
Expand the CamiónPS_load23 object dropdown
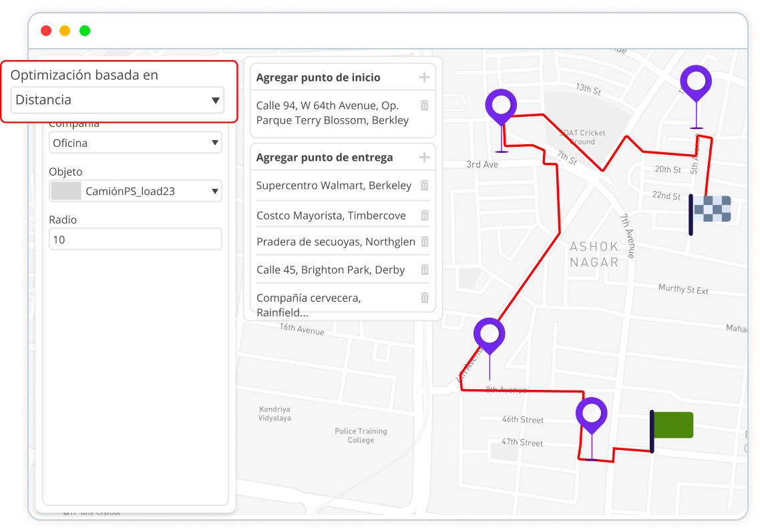135,191
